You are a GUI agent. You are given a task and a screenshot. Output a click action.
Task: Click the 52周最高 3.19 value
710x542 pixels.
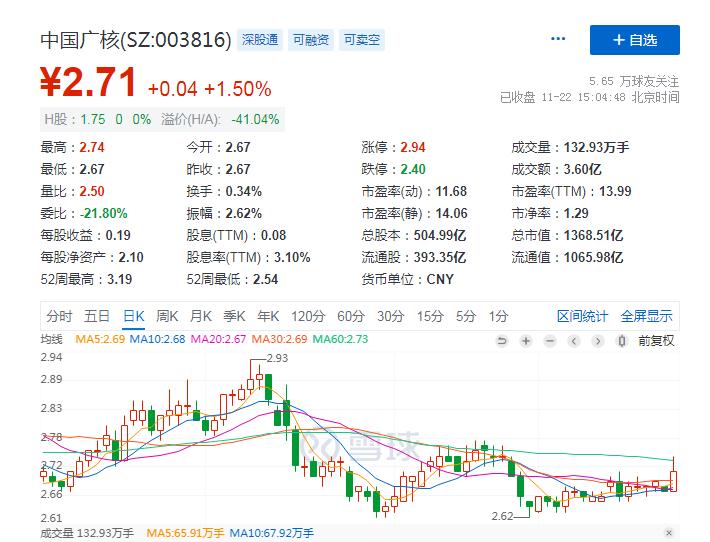[x=120, y=279]
